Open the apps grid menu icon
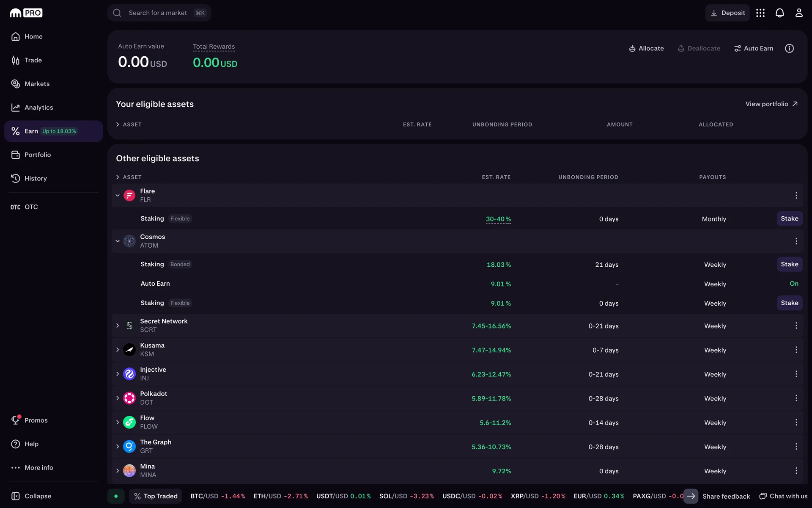Screen dimensions: 812x508 coord(760,13)
